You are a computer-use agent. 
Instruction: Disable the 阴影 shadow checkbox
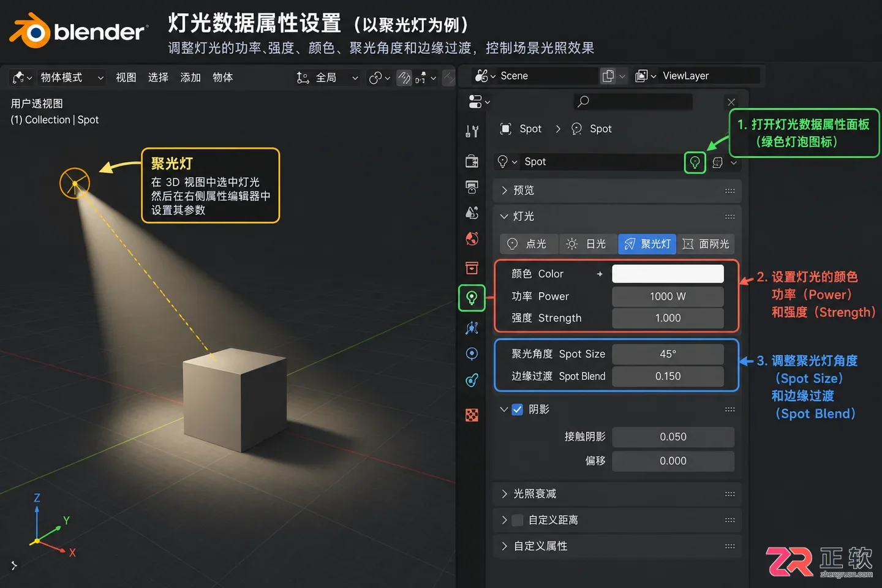point(518,409)
